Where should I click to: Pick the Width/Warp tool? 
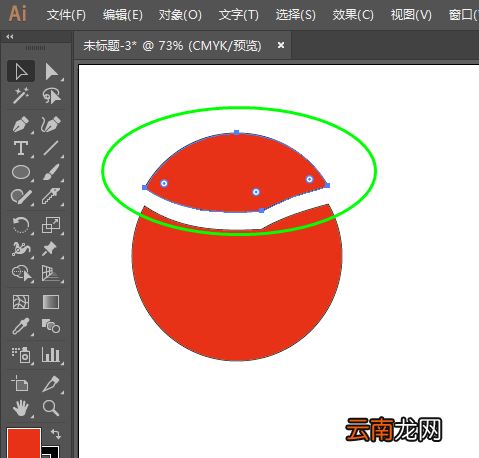point(21,249)
